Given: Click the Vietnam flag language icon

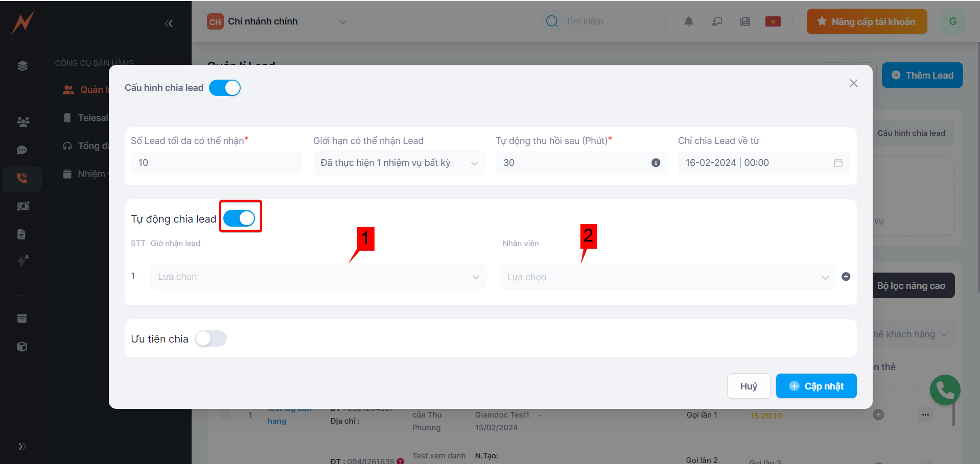Looking at the screenshot, I should [773, 21].
